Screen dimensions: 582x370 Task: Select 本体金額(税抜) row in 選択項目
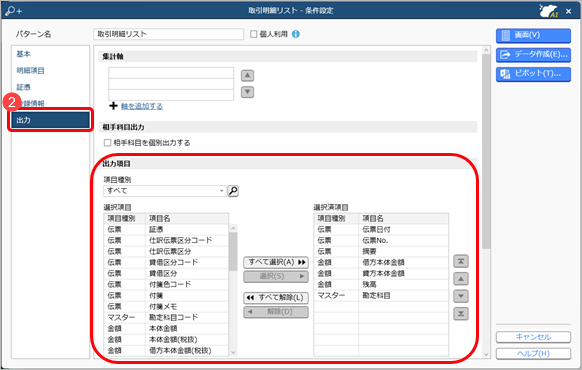pos(166,340)
